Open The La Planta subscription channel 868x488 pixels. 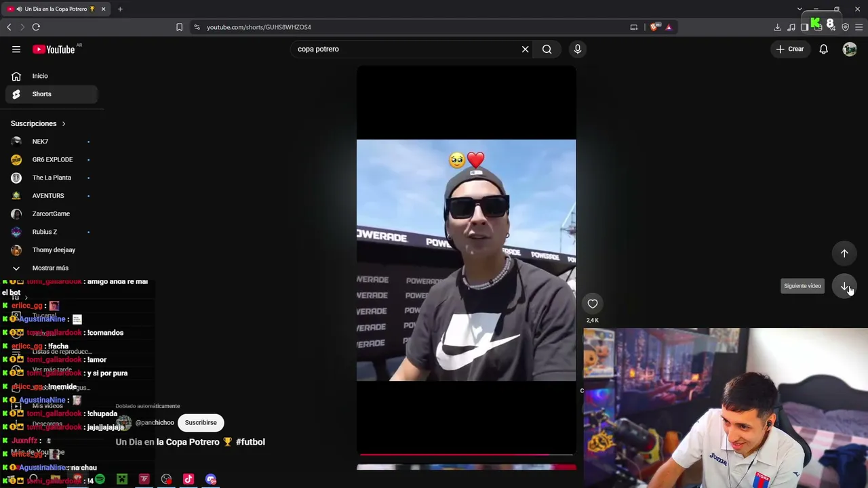(x=52, y=178)
